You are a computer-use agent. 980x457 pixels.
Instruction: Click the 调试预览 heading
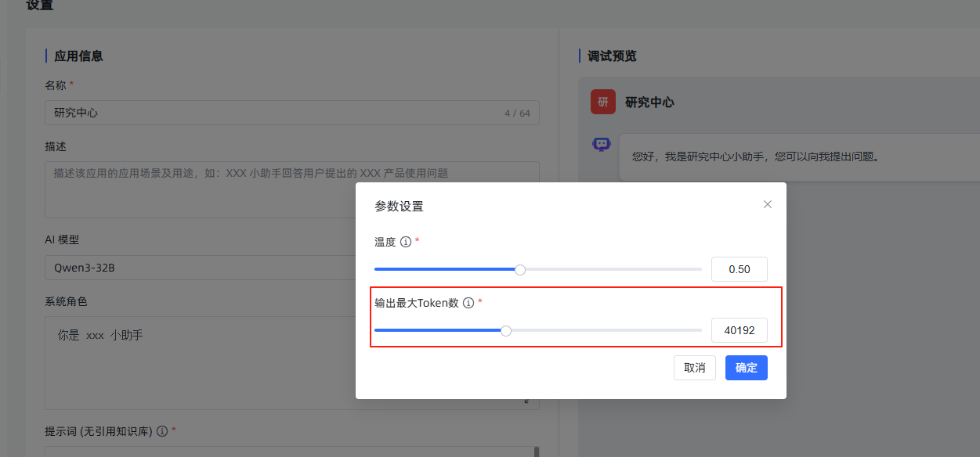point(612,56)
